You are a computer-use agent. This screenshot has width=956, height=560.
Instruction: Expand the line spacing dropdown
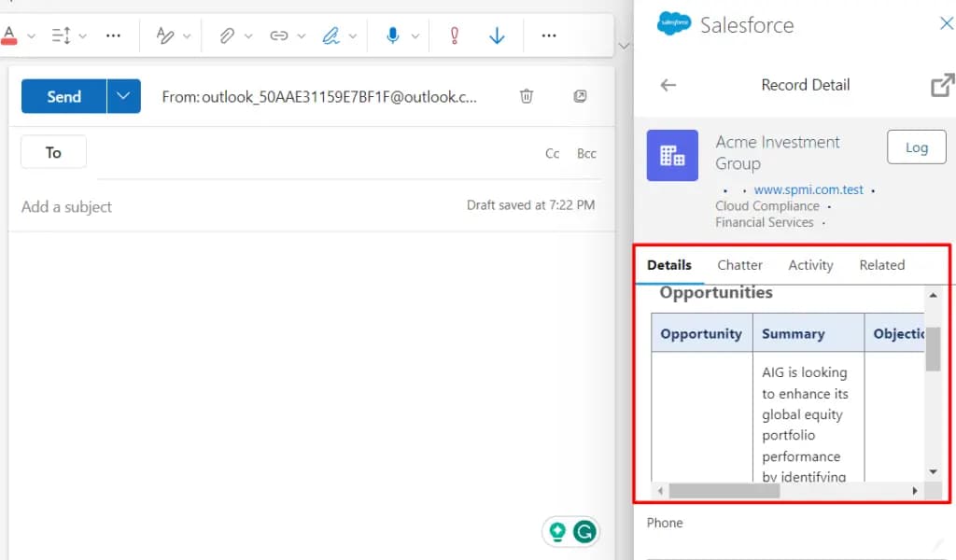point(83,35)
